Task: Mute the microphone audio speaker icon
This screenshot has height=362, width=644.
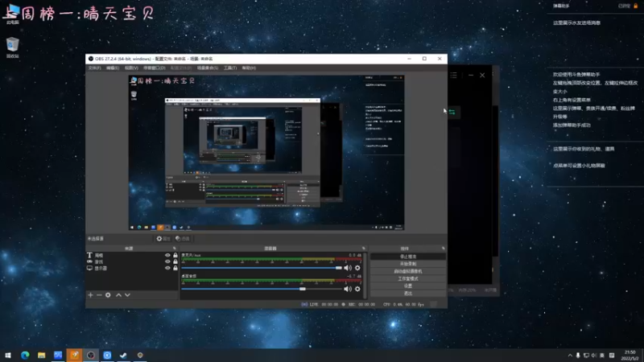Action: 348,268
